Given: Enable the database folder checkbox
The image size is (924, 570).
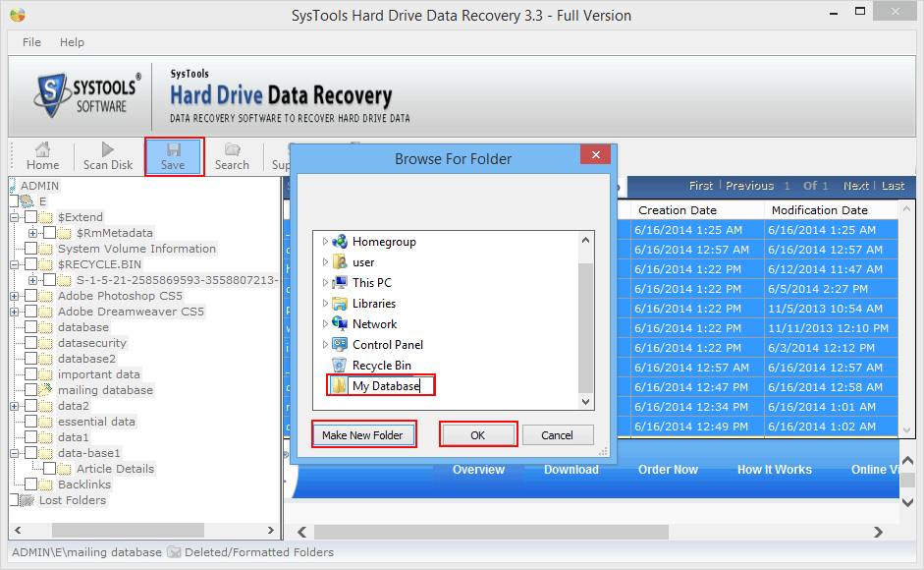Looking at the screenshot, I should pos(31,327).
